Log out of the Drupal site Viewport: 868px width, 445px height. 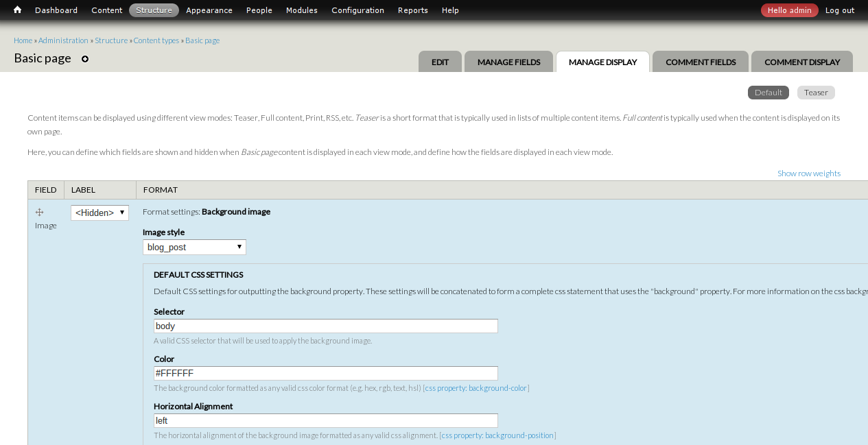point(839,10)
